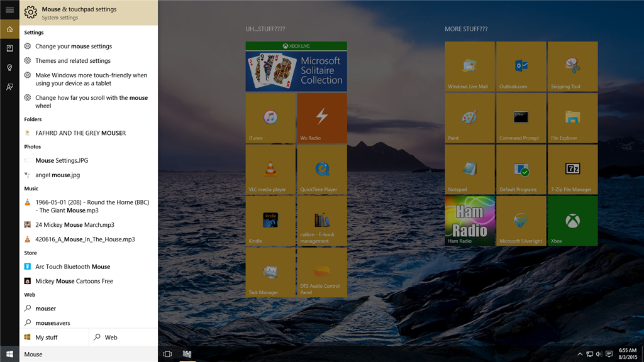Launch the iTunes tile
Viewport: 644px width, 362px height.
click(x=270, y=118)
